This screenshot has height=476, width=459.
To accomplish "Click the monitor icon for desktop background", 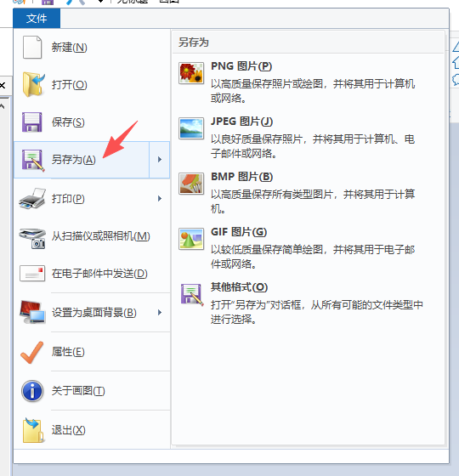I will click(x=32, y=313).
